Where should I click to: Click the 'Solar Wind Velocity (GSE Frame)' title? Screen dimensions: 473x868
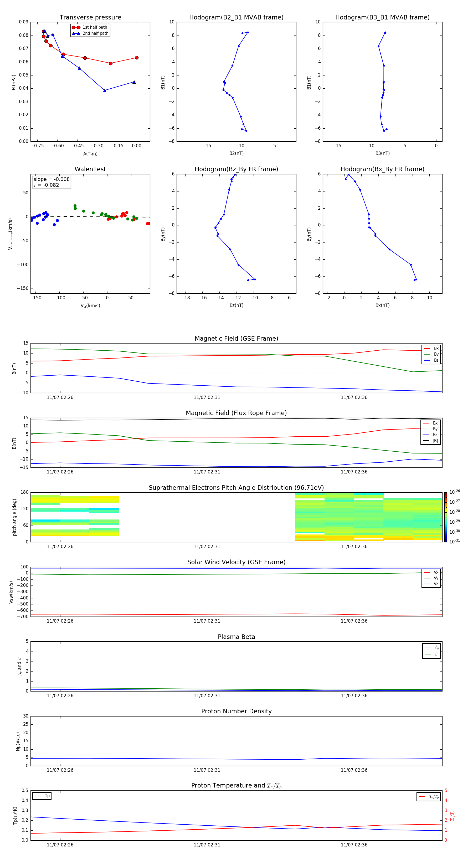pos(236,562)
